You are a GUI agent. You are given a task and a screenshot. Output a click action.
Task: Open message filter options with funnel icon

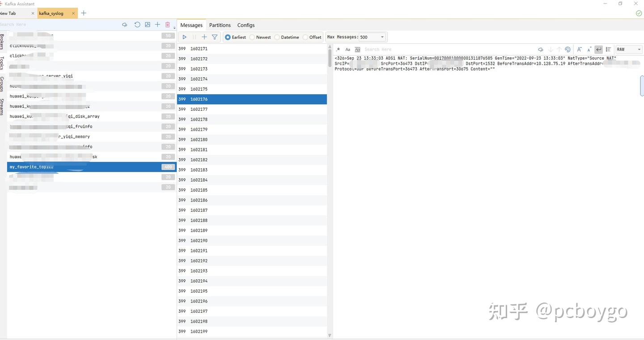215,37
